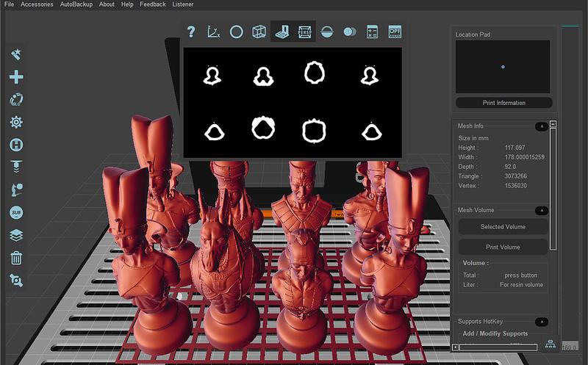Expand the Supports HotKey section
Screen dimensions: 588x365
coord(541,322)
